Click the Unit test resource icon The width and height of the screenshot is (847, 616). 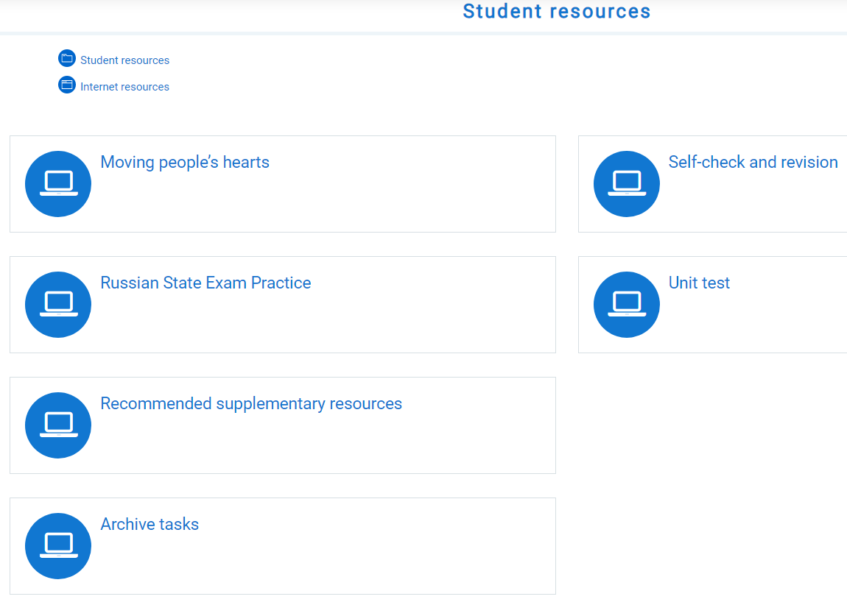pos(626,304)
